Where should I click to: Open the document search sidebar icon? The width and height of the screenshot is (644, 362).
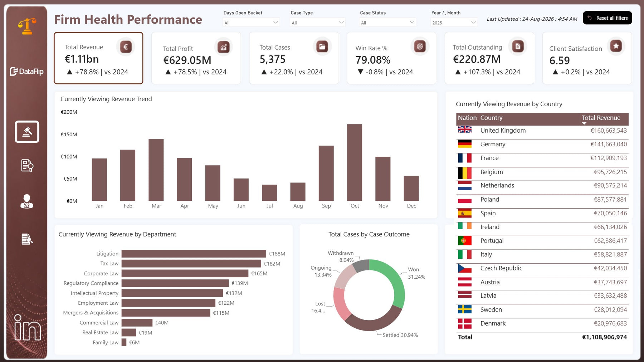point(27,239)
